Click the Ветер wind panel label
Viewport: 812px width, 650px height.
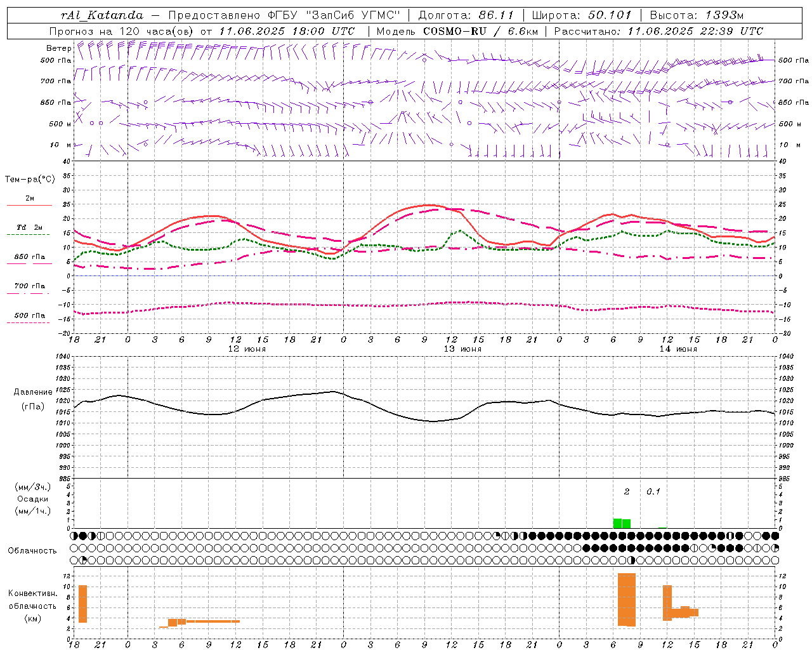(58, 48)
